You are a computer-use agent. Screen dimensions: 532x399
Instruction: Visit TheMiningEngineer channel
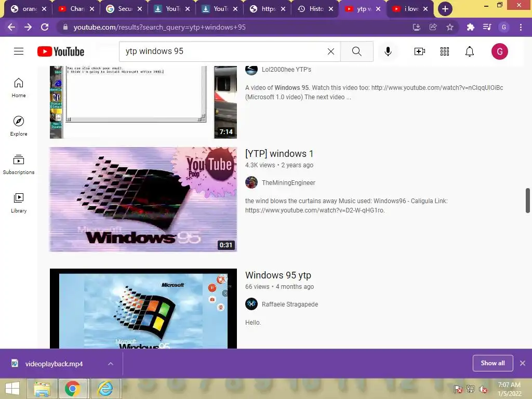point(288,182)
